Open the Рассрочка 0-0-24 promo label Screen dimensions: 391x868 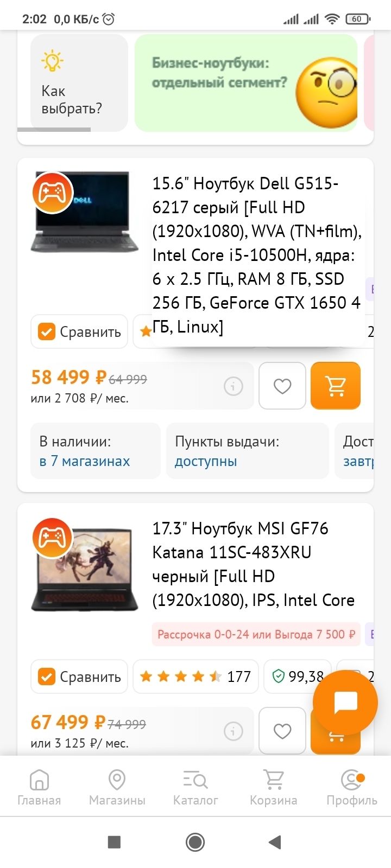[256, 634]
